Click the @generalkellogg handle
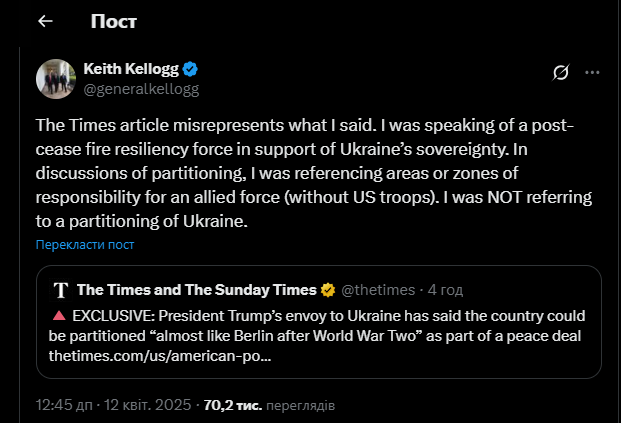Screen dimensions: 621x423 point(141,89)
